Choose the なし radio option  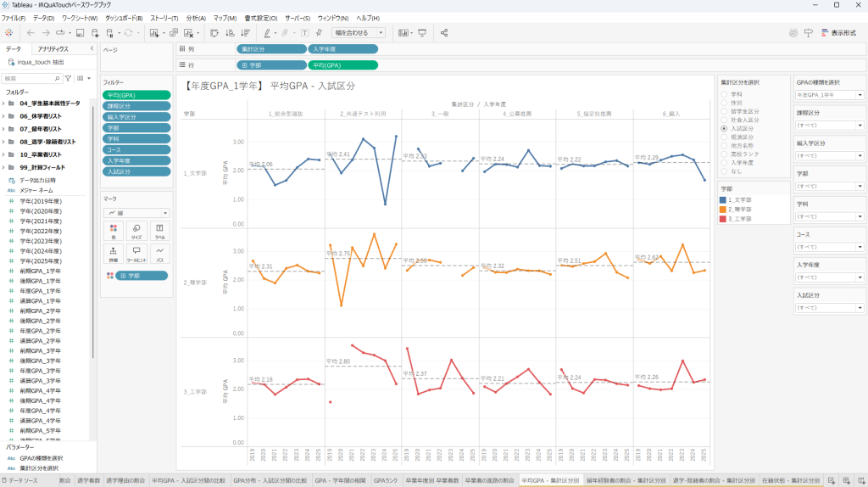click(724, 172)
